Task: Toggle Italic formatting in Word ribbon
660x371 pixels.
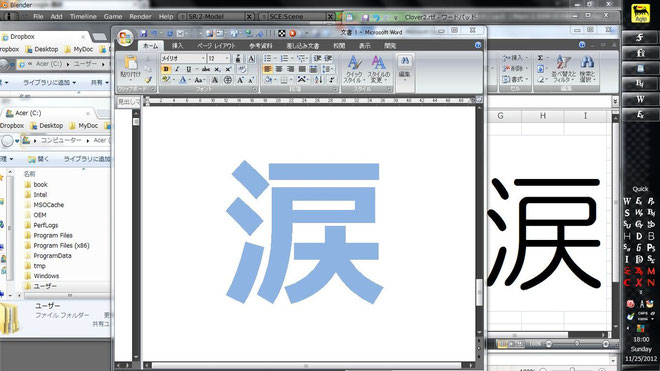Action: click(177, 69)
